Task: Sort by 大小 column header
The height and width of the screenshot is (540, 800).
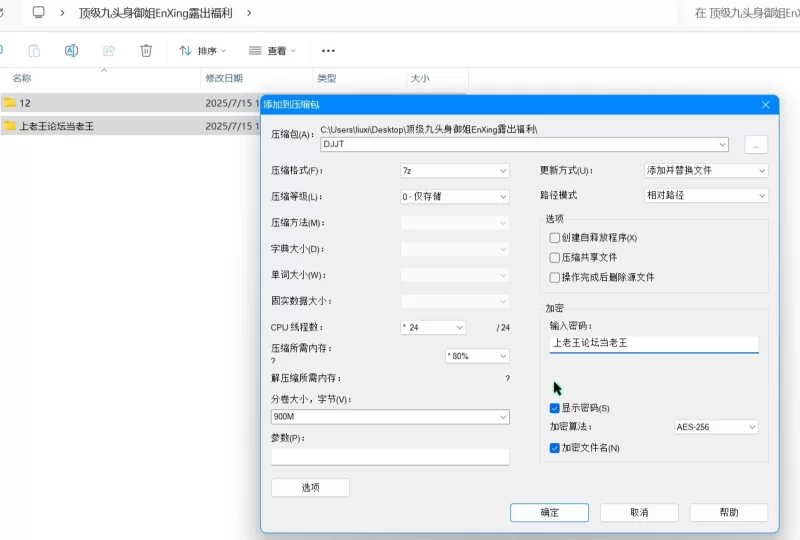Action: [x=420, y=78]
